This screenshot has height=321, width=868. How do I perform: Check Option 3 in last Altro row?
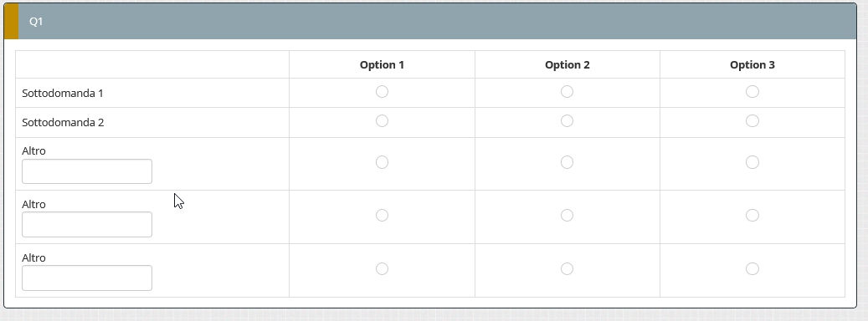(752, 269)
